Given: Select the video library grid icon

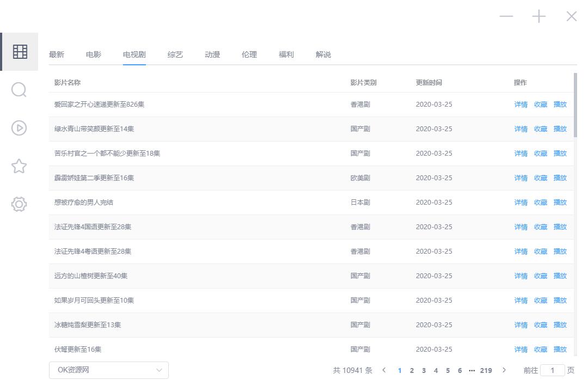Looking at the screenshot, I should pyautogui.click(x=19, y=52).
